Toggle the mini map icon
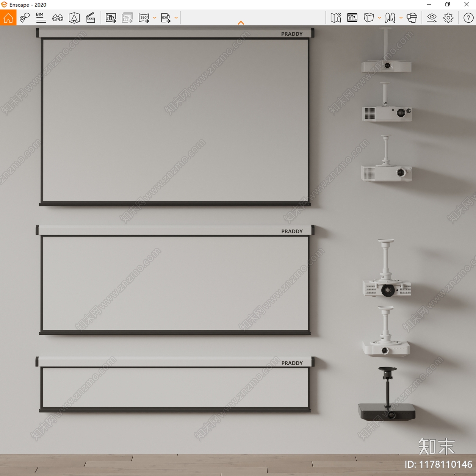Viewport: 476px width, 476px height. tap(336, 18)
